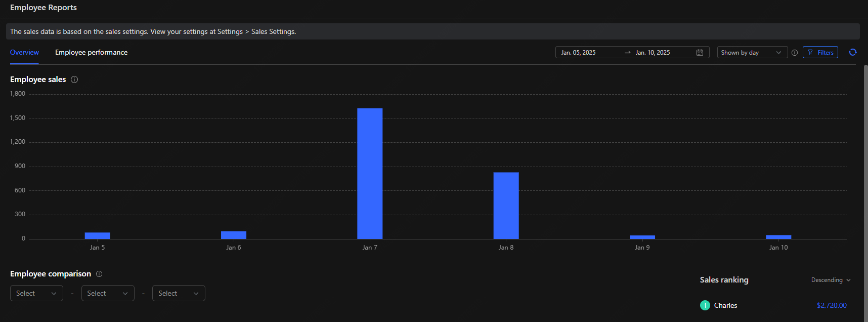Open the Shown by day dropdown
868x322 pixels.
tap(752, 53)
